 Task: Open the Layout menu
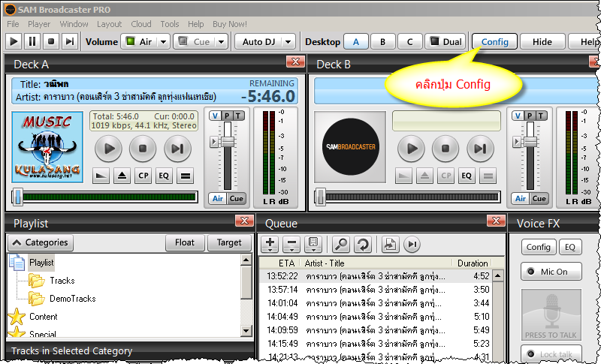pyautogui.click(x=109, y=24)
